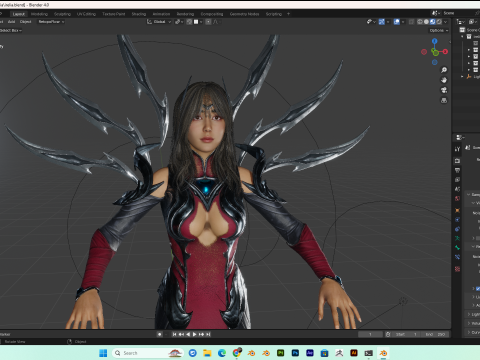Viewport: 480px width, 360px height.
Task: Toggle viewport overlays button
Action: point(396,22)
